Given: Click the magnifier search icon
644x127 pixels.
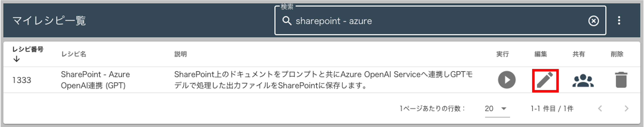Looking at the screenshot, I should click(287, 21).
